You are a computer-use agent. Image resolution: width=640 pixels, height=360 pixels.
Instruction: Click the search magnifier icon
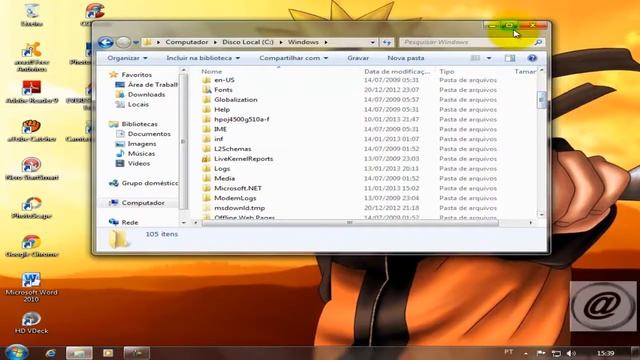(538, 42)
